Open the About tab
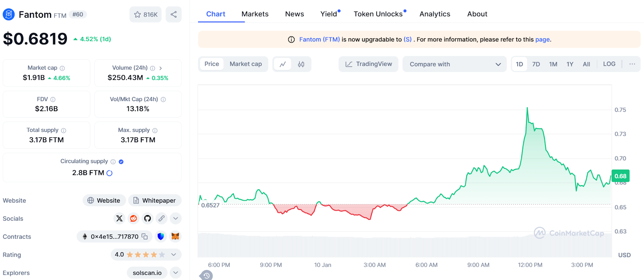The width and height of the screenshot is (644, 280). coord(477,14)
